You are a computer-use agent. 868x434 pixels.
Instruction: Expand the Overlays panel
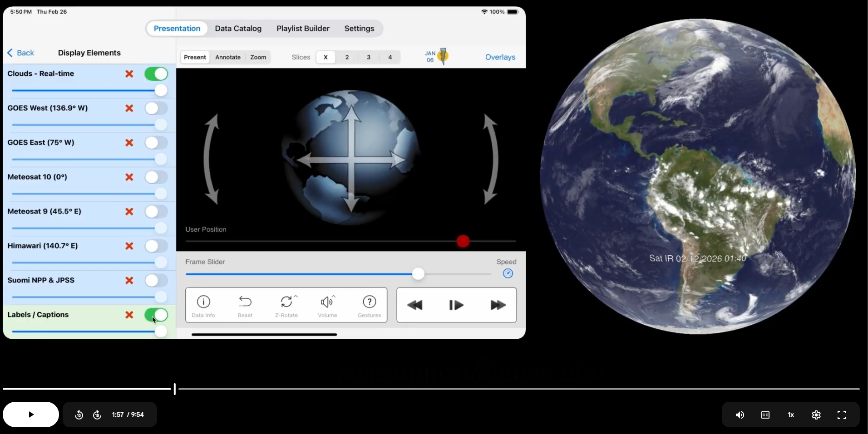pos(500,57)
